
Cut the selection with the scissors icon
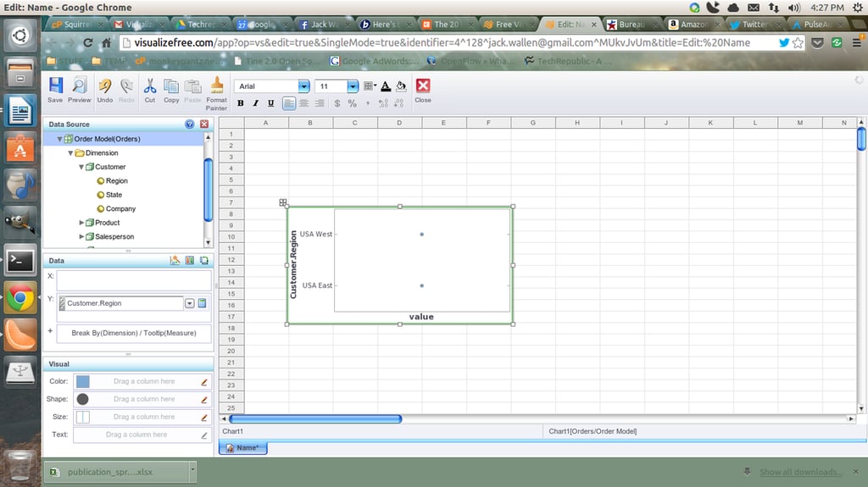pyautogui.click(x=149, y=90)
